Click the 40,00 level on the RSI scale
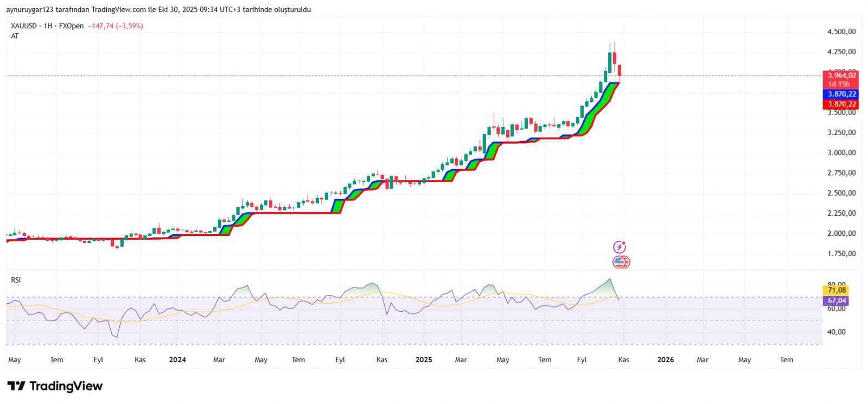Image resolution: width=868 pixels, height=404 pixels. coord(837,332)
